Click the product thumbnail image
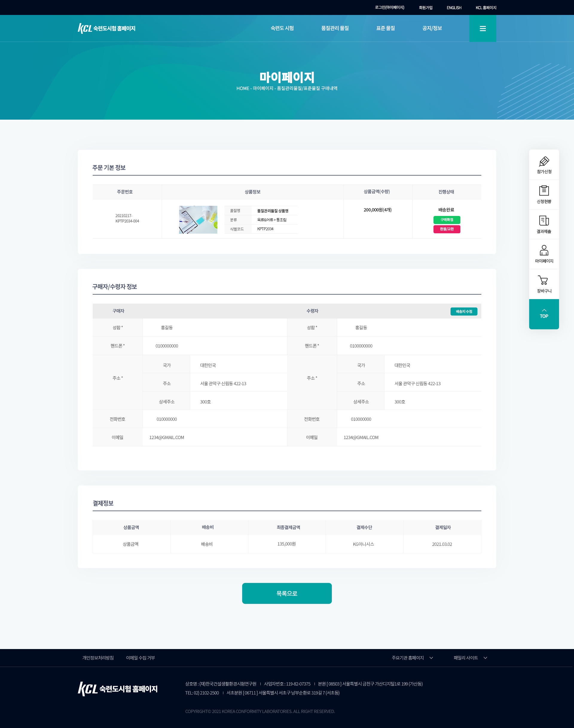 (198, 220)
